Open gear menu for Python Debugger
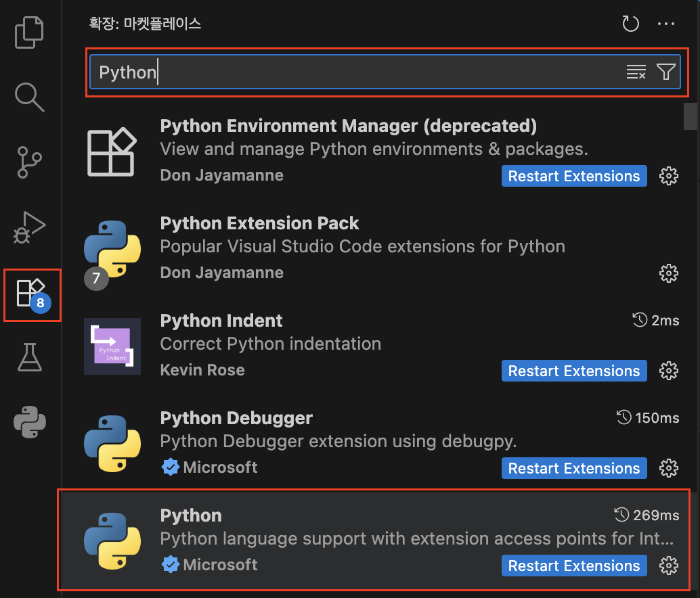The image size is (700, 598). click(x=668, y=468)
